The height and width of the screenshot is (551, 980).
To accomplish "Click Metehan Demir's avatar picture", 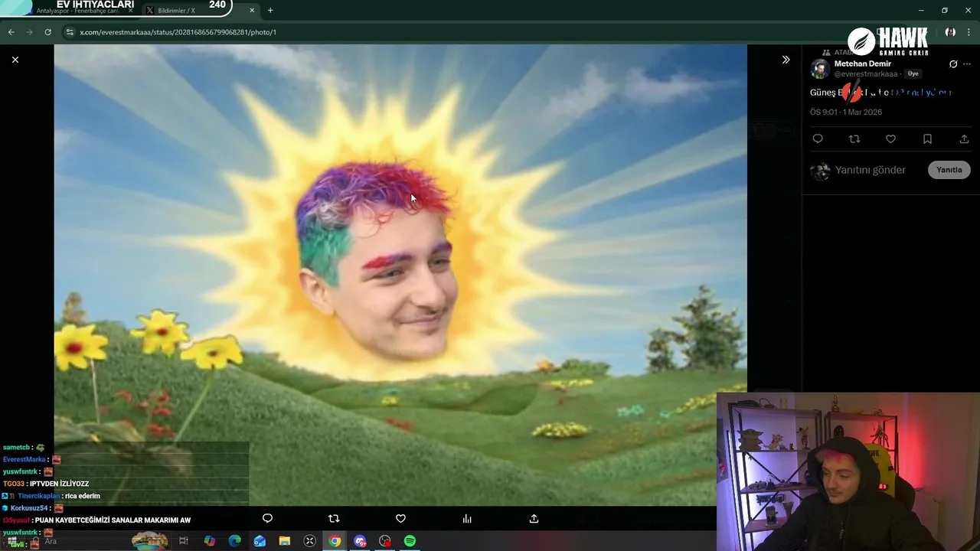I will 820,69.
